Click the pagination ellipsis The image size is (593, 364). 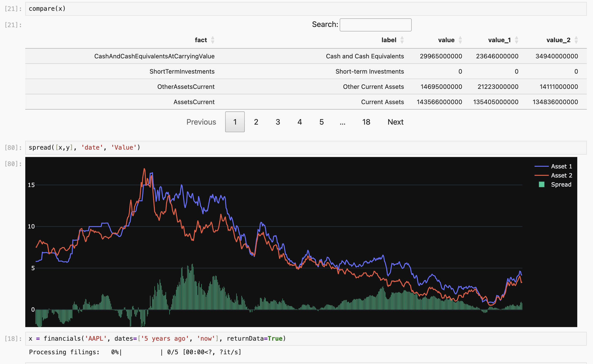tap(343, 123)
